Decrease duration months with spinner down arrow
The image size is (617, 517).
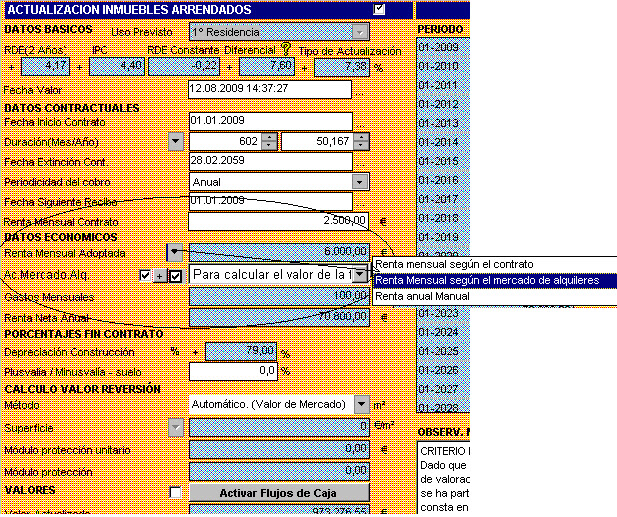click(x=269, y=146)
